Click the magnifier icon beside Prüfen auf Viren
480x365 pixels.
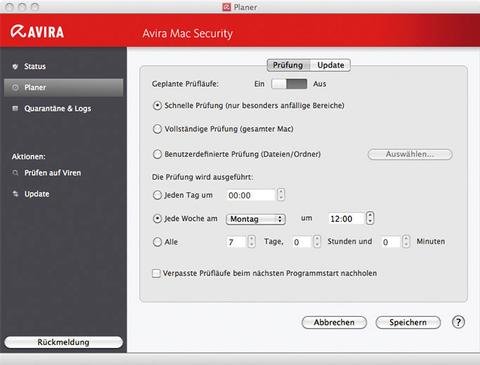click(x=15, y=173)
